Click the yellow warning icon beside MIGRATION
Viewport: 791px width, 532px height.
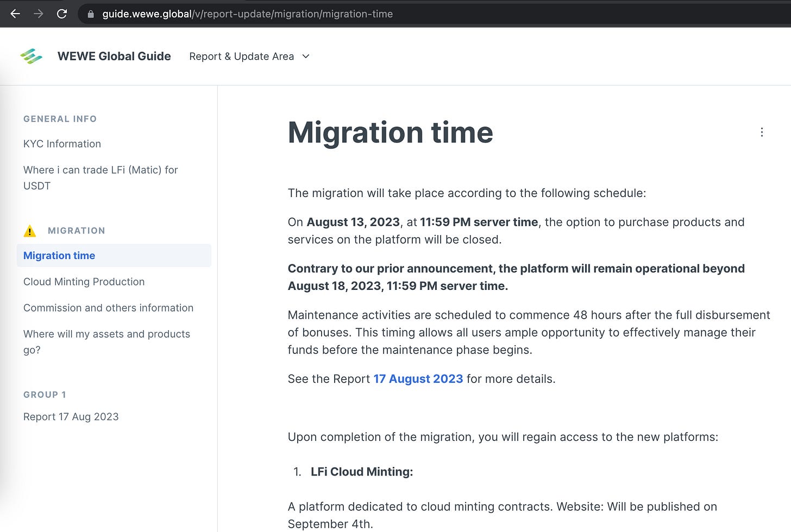click(x=30, y=231)
